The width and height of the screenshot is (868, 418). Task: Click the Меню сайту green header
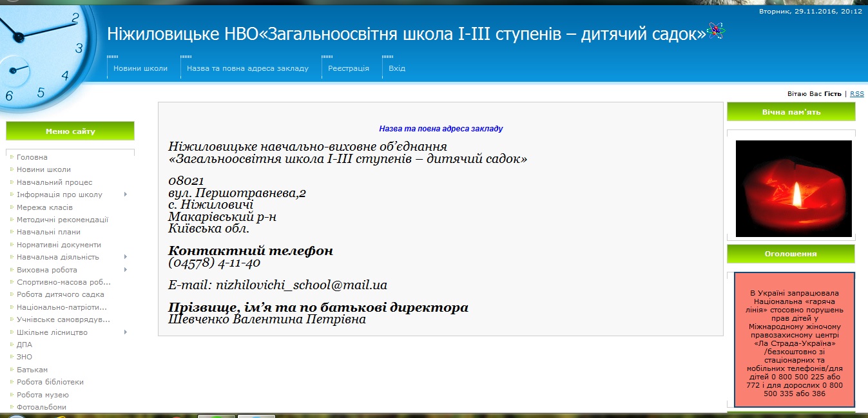click(x=70, y=131)
